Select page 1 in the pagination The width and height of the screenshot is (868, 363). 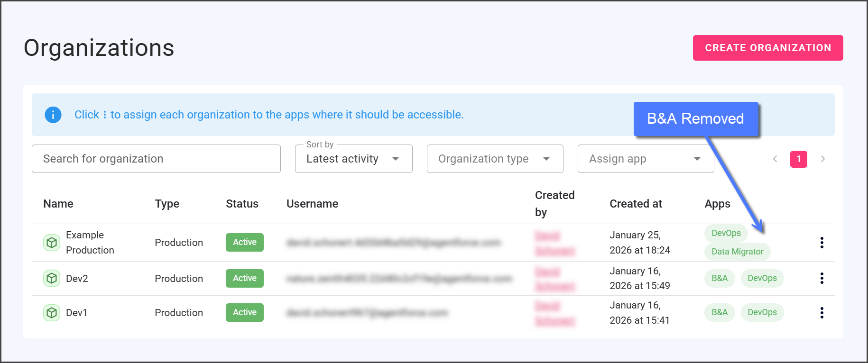(x=798, y=159)
